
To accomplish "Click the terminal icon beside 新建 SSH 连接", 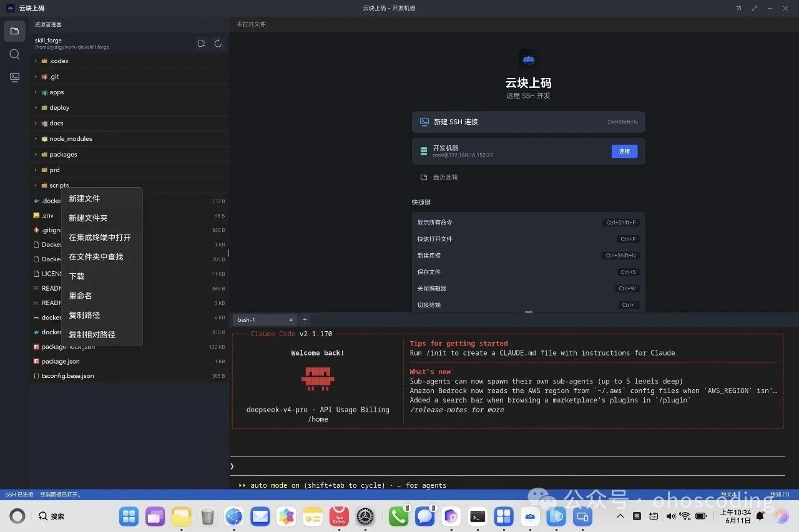I will 424,122.
